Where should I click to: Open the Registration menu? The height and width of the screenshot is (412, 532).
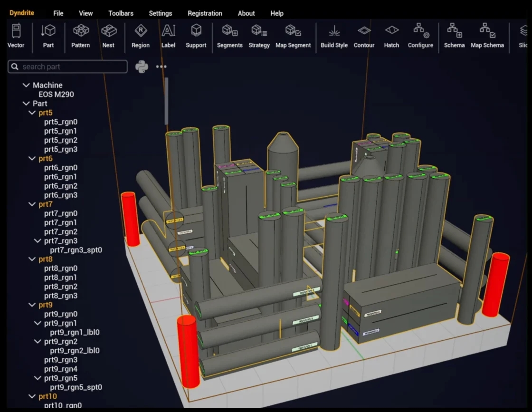coord(205,13)
